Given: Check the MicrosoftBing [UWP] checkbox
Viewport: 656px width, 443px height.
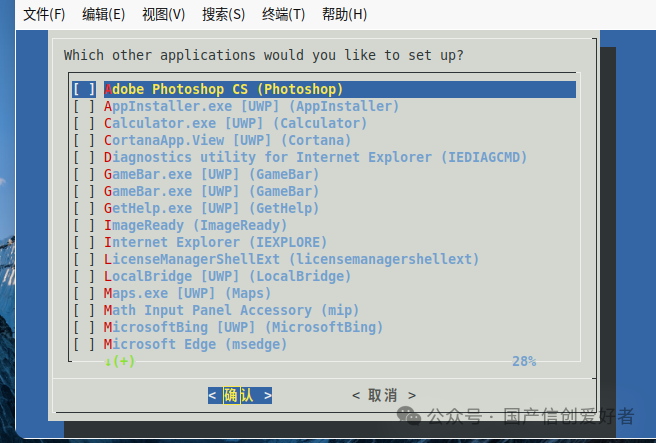Looking at the screenshot, I should point(84,327).
